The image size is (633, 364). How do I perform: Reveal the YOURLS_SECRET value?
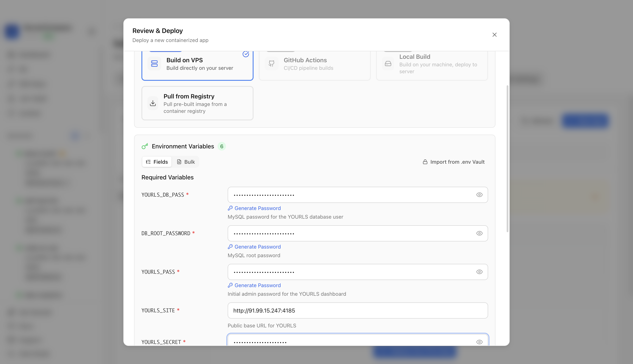click(x=479, y=342)
